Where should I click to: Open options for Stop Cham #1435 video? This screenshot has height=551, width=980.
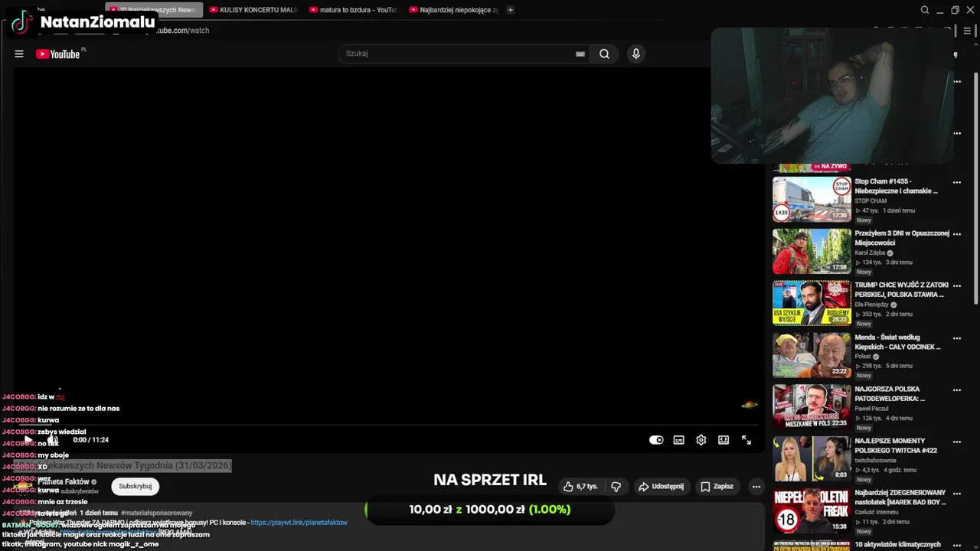(956, 182)
